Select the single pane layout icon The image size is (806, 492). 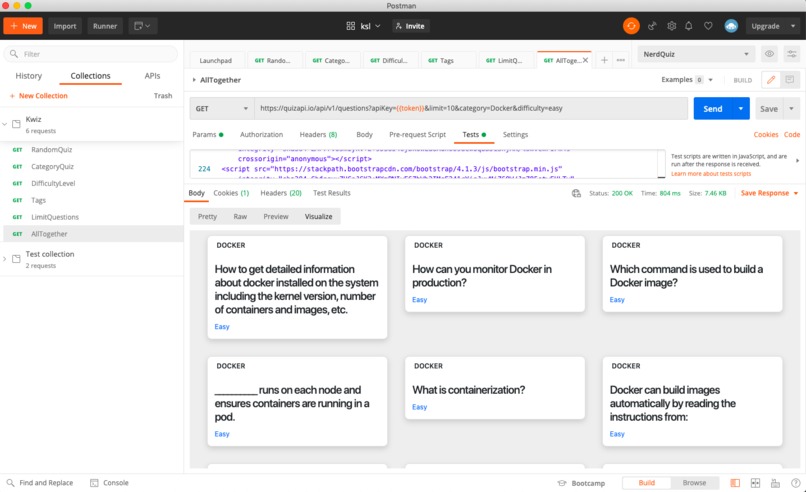click(x=735, y=483)
